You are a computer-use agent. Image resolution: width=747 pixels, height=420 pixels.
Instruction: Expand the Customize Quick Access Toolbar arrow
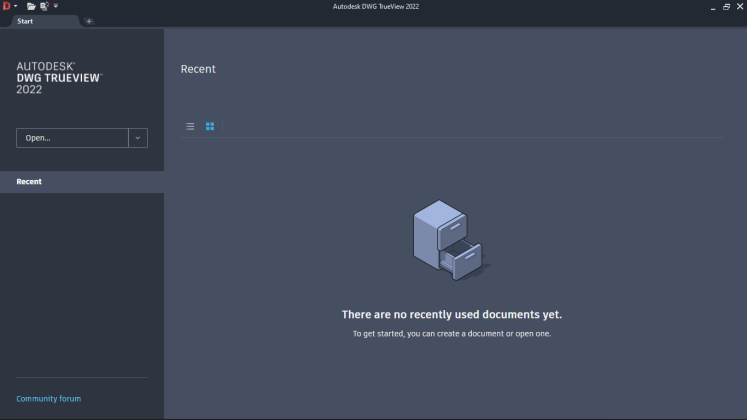[x=56, y=6]
